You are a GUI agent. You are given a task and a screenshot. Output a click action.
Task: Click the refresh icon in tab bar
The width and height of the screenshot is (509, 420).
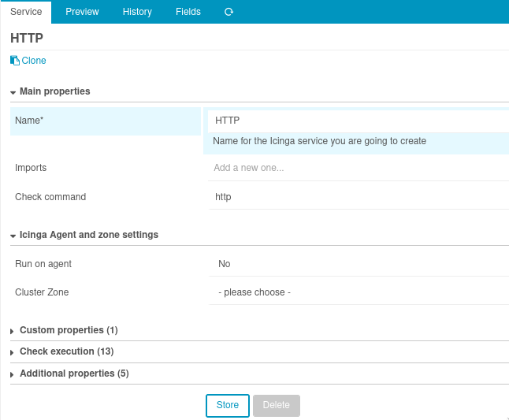[x=229, y=12]
